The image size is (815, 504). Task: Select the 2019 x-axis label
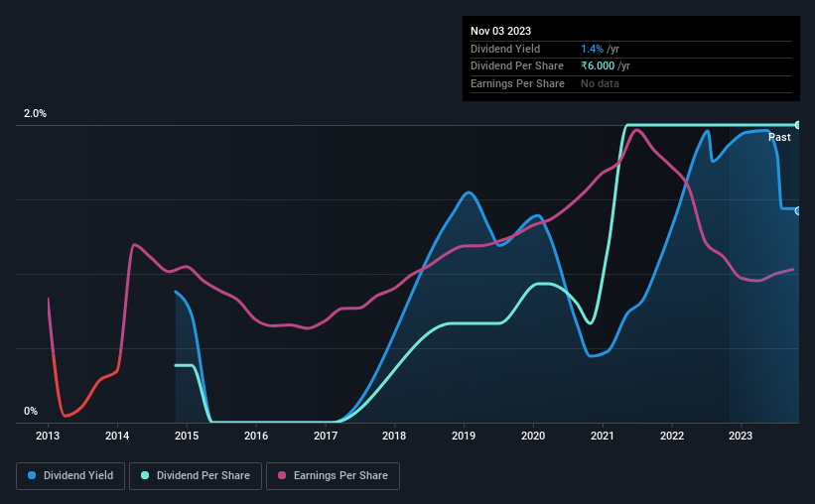(464, 436)
